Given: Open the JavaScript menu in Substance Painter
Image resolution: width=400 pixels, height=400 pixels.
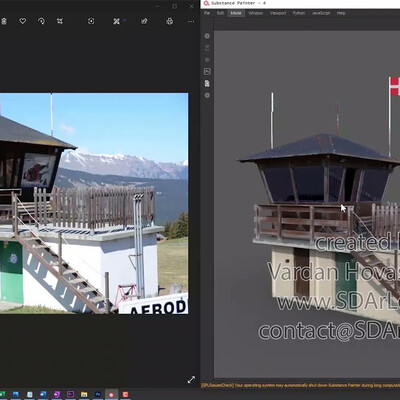Looking at the screenshot, I should click(321, 13).
